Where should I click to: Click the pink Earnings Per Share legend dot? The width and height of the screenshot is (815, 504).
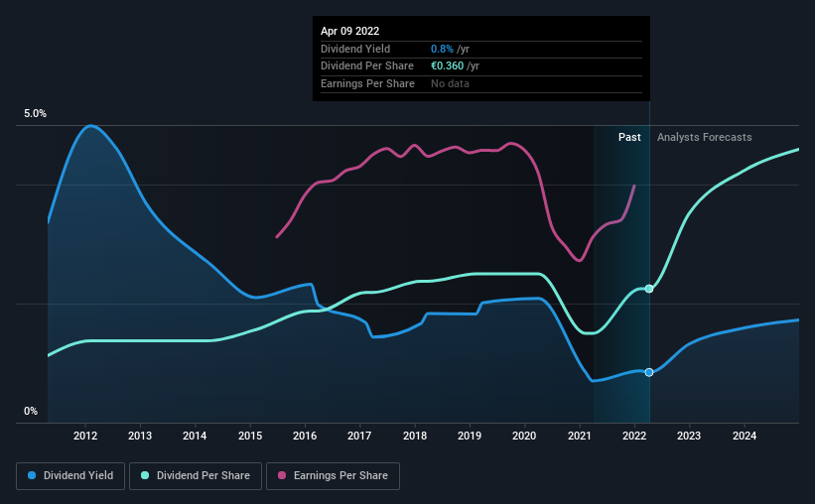[x=282, y=475]
